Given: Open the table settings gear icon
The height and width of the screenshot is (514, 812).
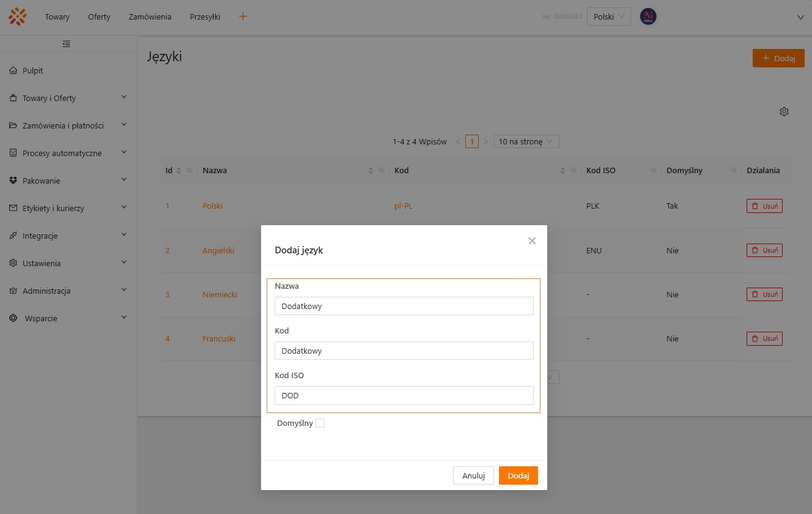Looking at the screenshot, I should click(784, 111).
